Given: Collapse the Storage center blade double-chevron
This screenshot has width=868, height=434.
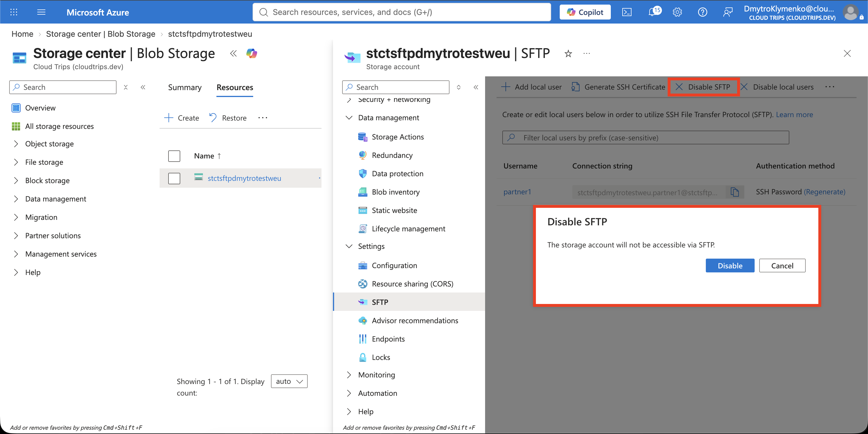Looking at the screenshot, I should (233, 53).
